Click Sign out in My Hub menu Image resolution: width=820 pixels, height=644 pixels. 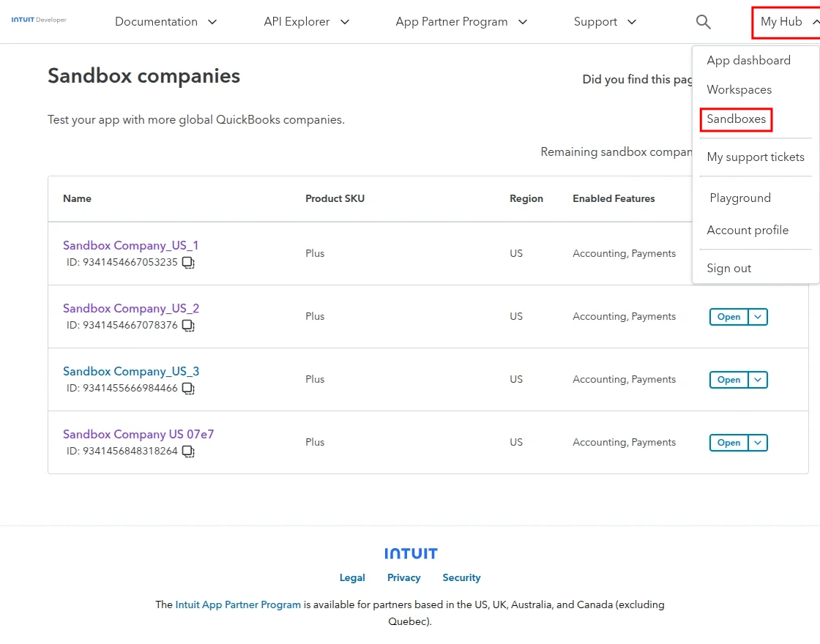728,268
